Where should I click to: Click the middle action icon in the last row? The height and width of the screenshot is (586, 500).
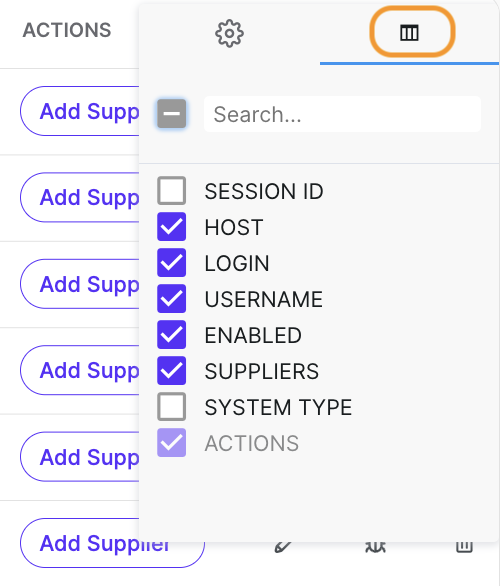(x=375, y=547)
